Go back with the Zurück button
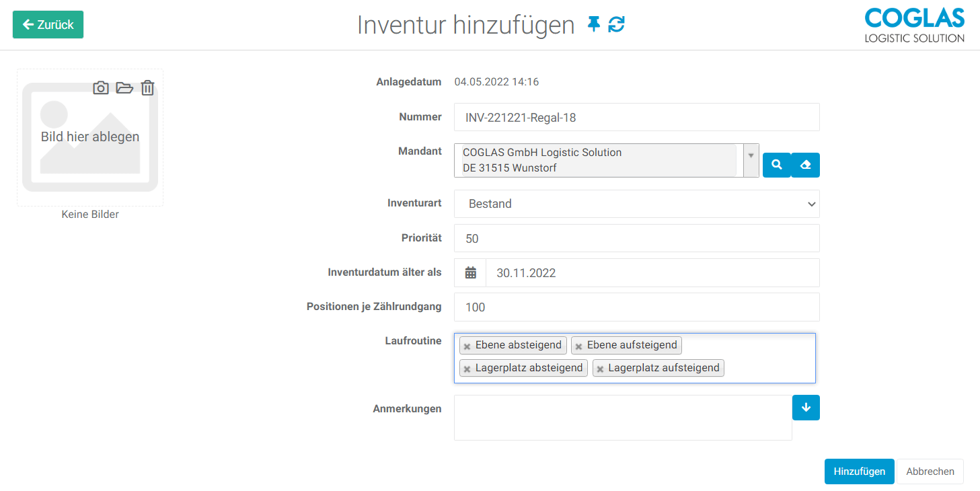Image resolution: width=980 pixels, height=491 pixels. [48, 25]
